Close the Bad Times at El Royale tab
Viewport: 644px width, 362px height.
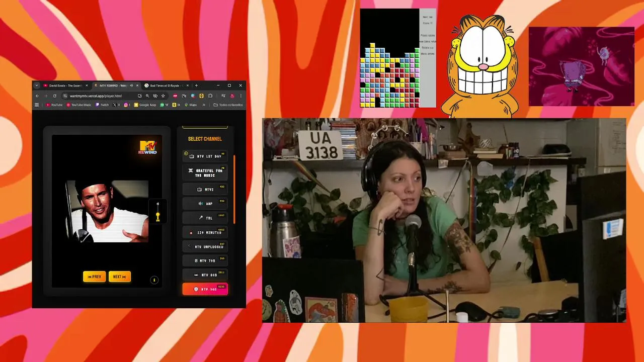[188, 85]
